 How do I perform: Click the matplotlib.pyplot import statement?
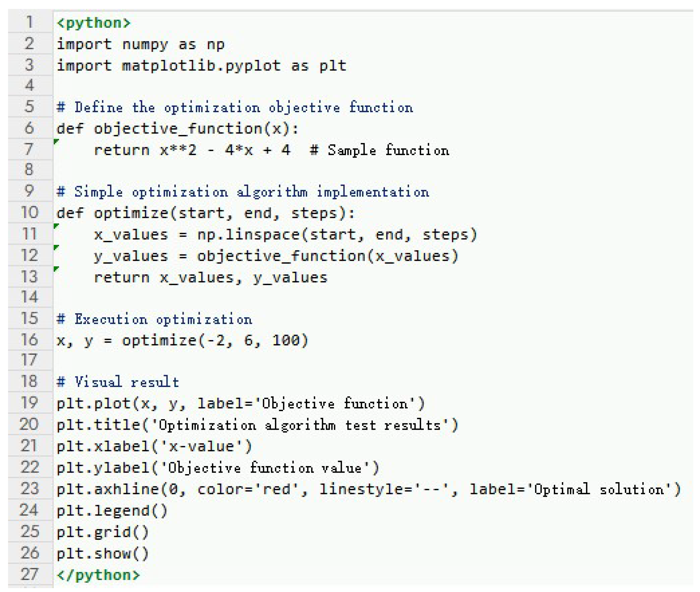(201, 65)
